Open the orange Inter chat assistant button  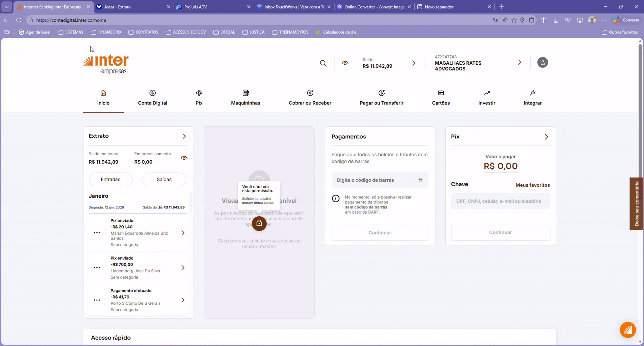627,330
